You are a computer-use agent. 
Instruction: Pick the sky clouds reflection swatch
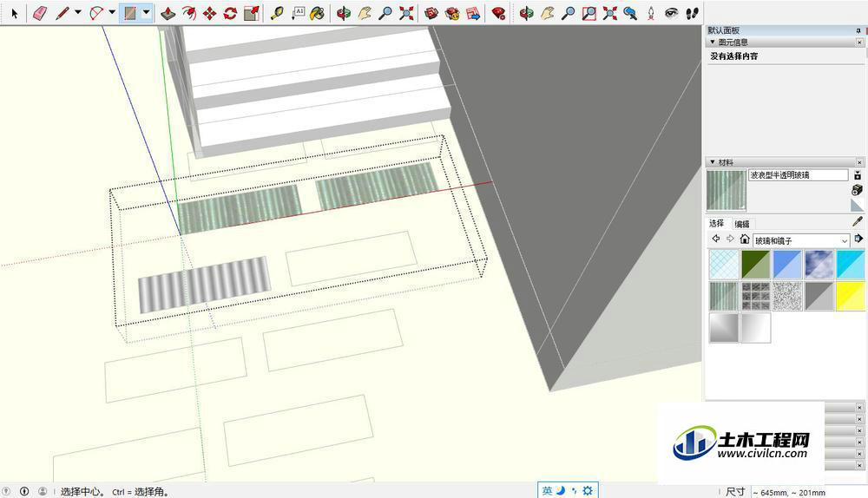point(819,265)
